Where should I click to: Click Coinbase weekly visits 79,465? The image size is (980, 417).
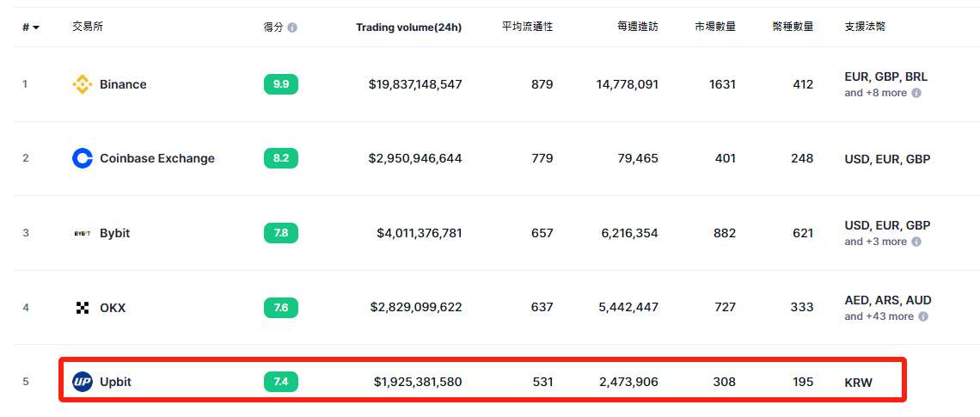tap(638, 159)
